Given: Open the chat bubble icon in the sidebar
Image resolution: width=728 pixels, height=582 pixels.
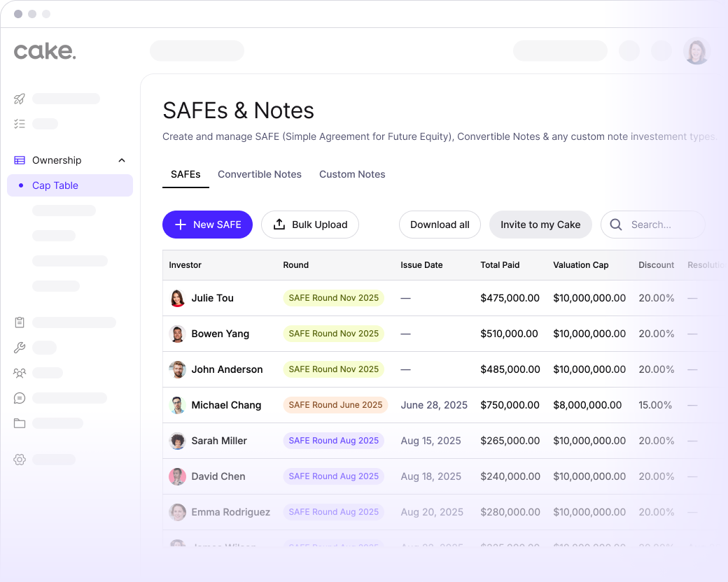Looking at the screenshot, I should coord(19,397).
